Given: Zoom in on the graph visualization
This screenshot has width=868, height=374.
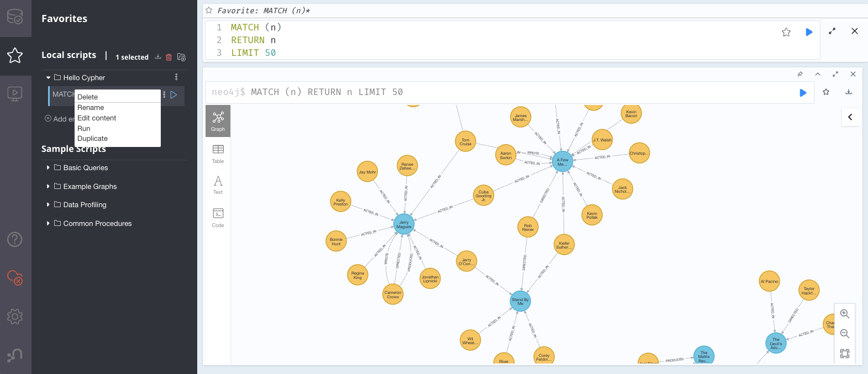Looking at the screenshot, I should [844, 314].
